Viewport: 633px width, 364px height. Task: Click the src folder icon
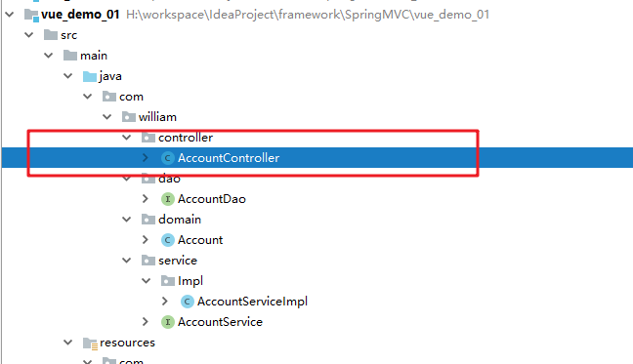[x=51, y=35]
